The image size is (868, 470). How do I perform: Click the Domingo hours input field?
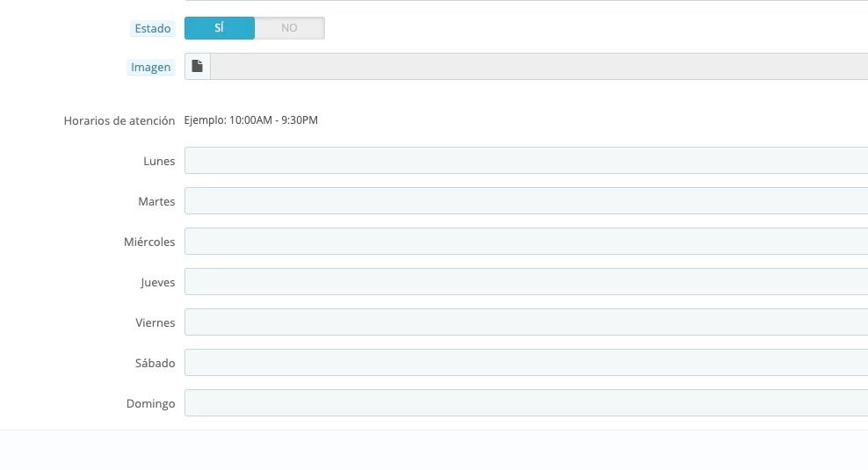526,403
